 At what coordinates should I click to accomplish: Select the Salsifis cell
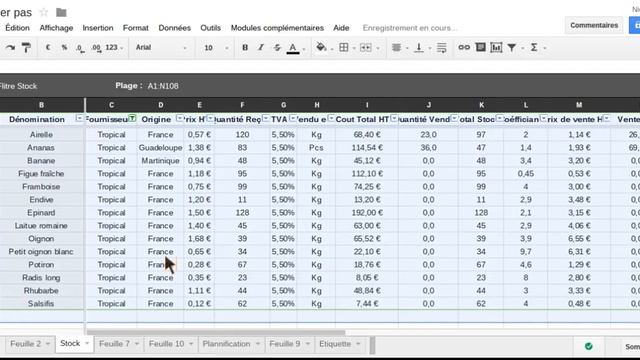pos(41,304)
